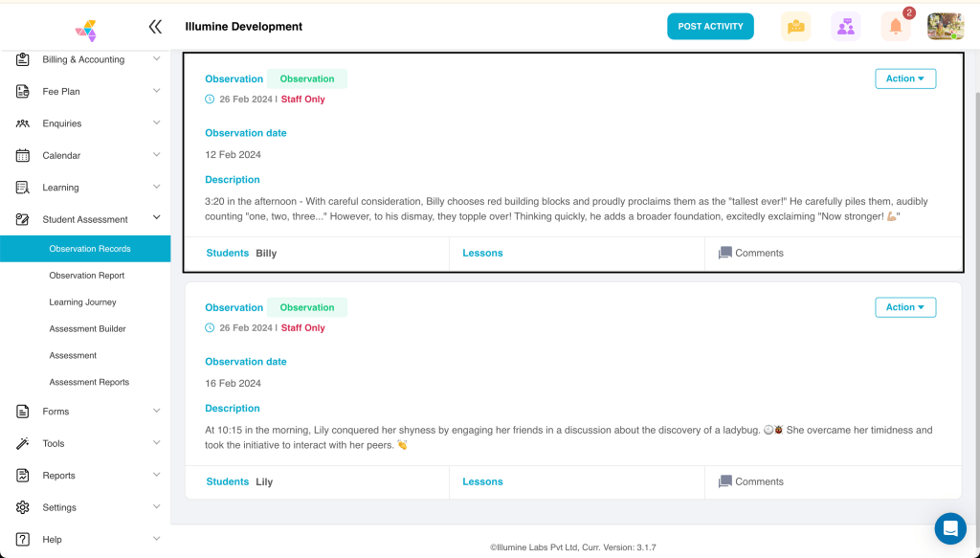Click clock icon on Lily's observation
Image resolution: width=980 pixels, height=558 pixels.
210,328
